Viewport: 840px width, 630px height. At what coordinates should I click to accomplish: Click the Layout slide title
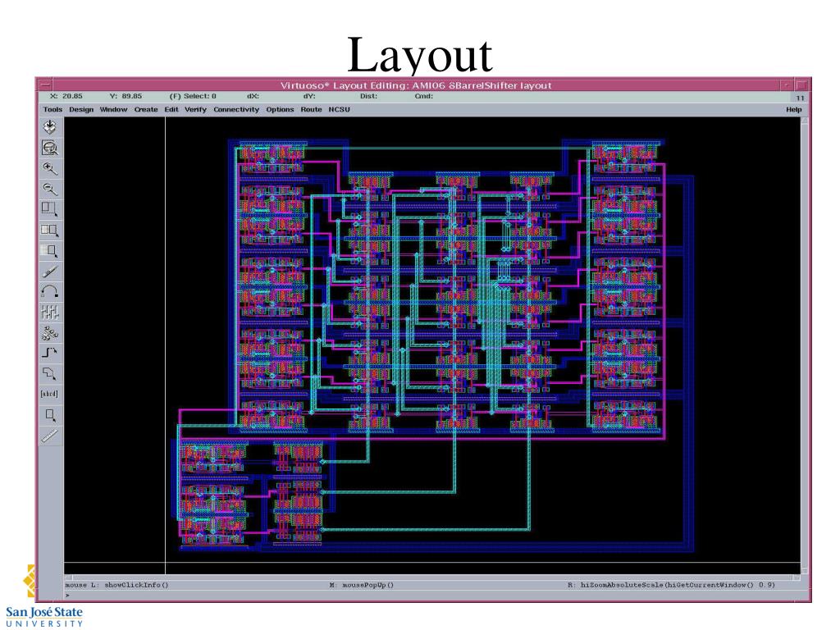pyautogui.click(x=419, y=55)
